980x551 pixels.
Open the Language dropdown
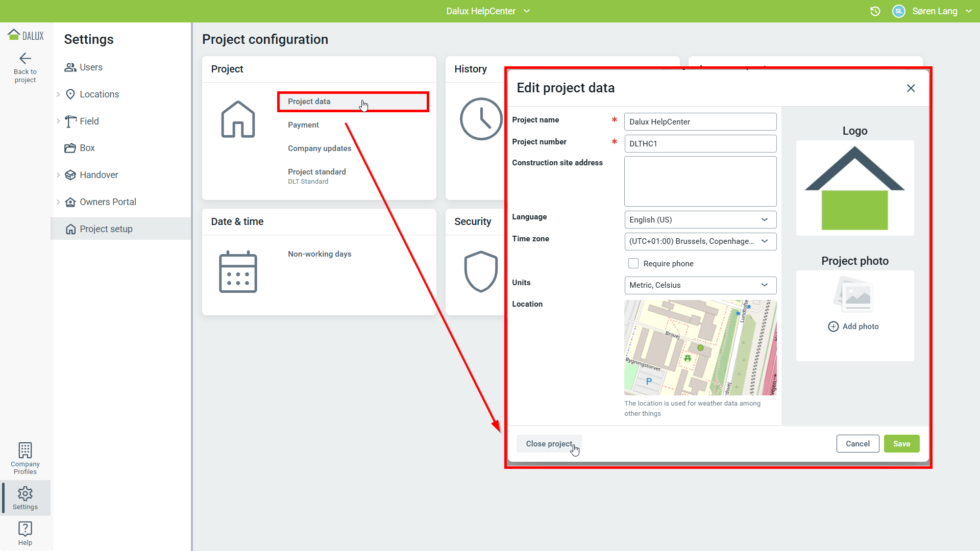[700, 220]
